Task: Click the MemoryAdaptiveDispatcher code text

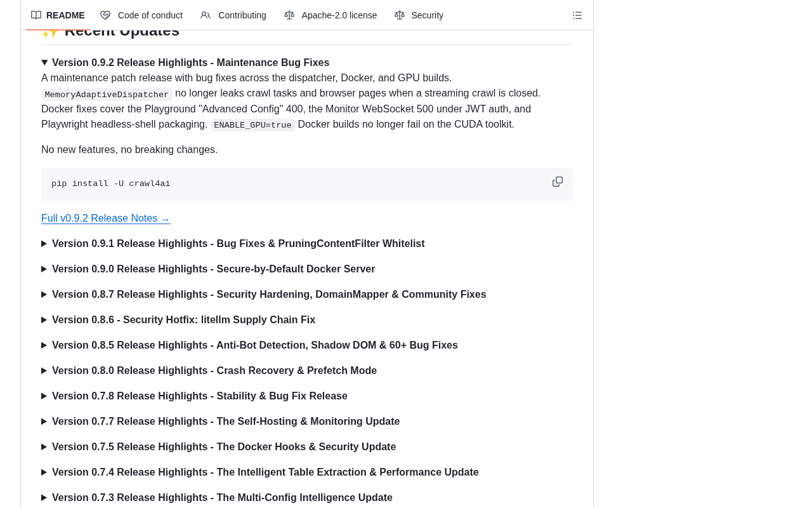Action: [x=107, y=95]
